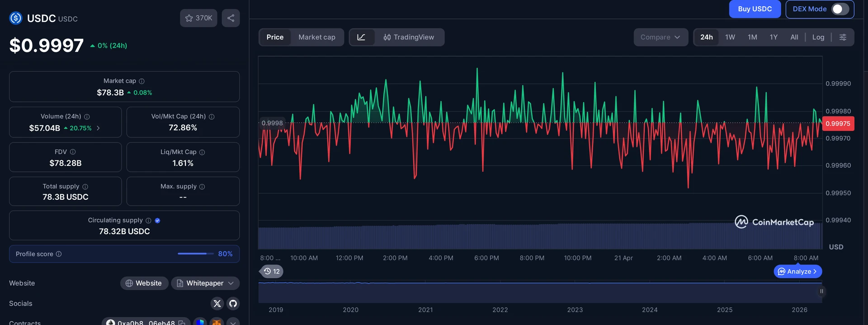Add USDC to watchlist with star icon

pyautogui.click(x=198, y=18)
